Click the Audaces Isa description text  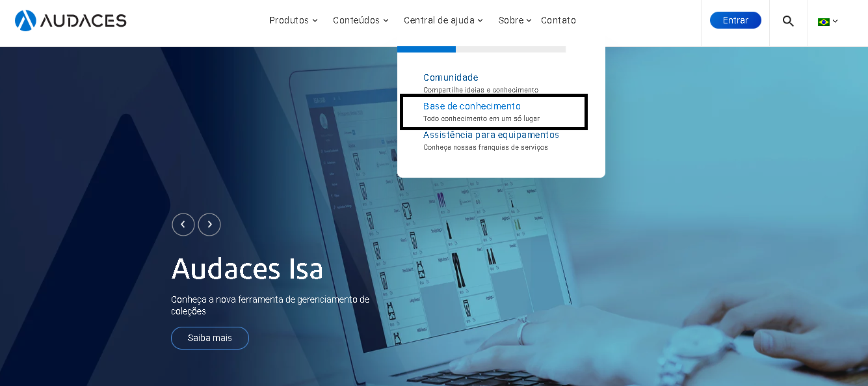pyautogui.click(x=270, y=305)
